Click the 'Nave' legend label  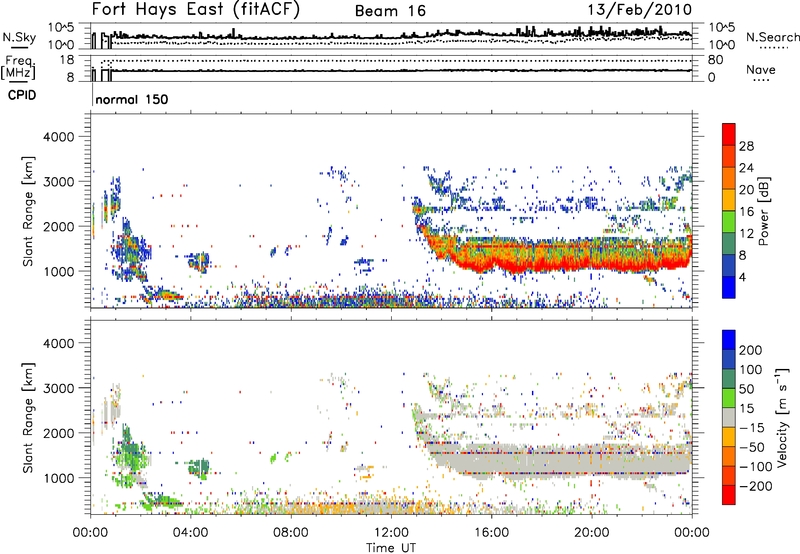tap(761, 69)
